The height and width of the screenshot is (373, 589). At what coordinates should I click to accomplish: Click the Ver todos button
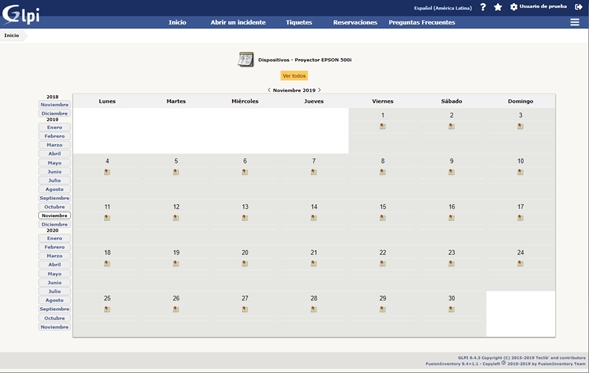coord(294,76)
